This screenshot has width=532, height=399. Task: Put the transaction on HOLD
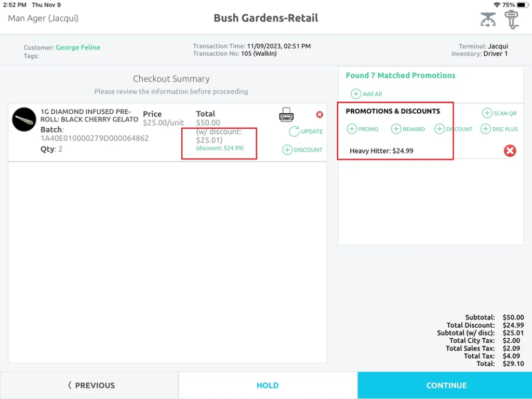click(268, 385)
